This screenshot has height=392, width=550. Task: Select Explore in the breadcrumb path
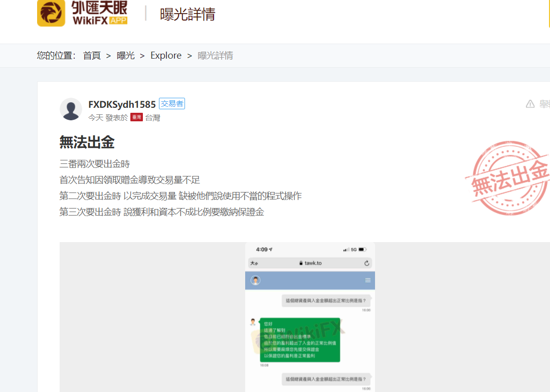tap(166, 56)
